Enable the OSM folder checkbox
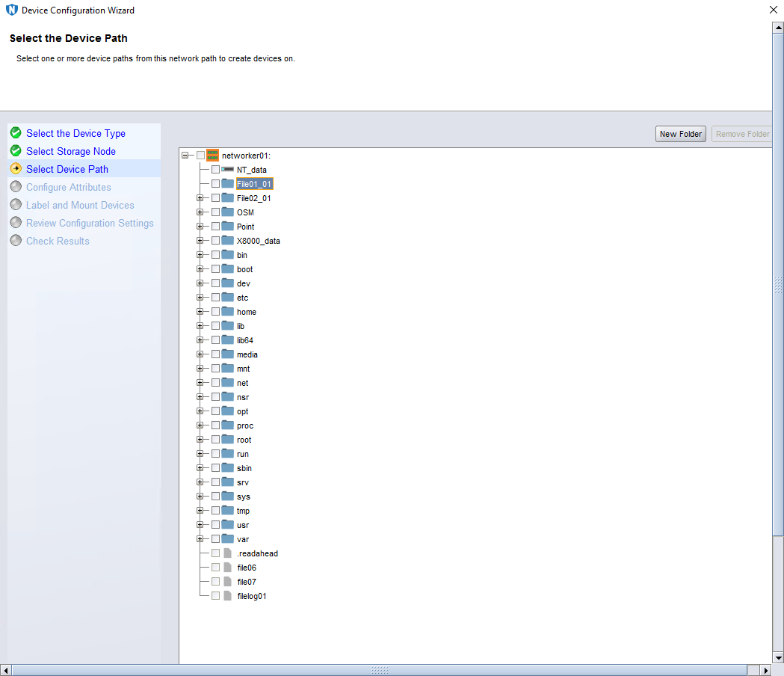Viewport: 784px width, 676px height. tap(215, 212)
